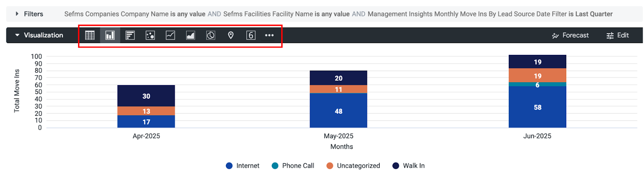Toggle the Uncategorized legend series
The width and height of the screenshot is (644, 177).
click(x=353, y=166)
